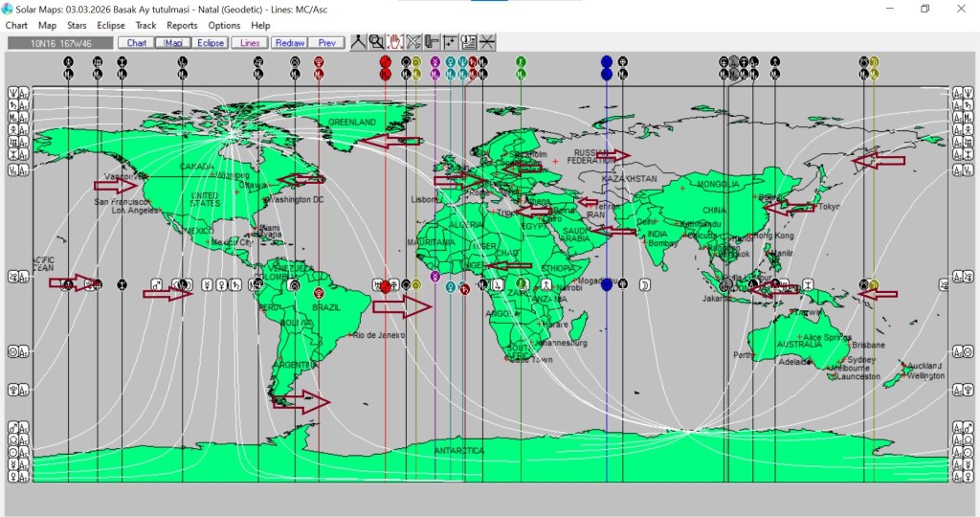Activate the magnifying glass zoom tool

(x=376, y=42)
